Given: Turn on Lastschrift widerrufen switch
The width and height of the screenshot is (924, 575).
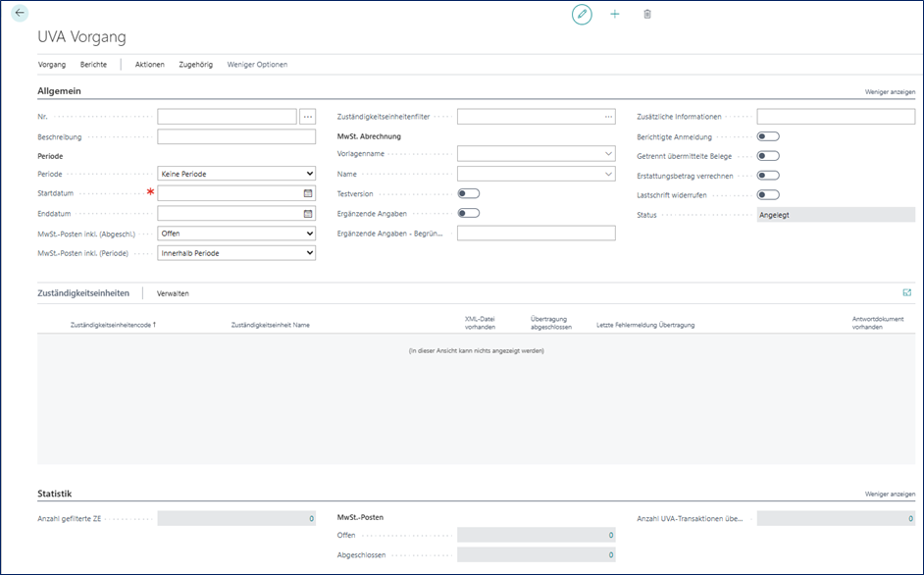Looking at the screenshot, I should coord(768,195).
